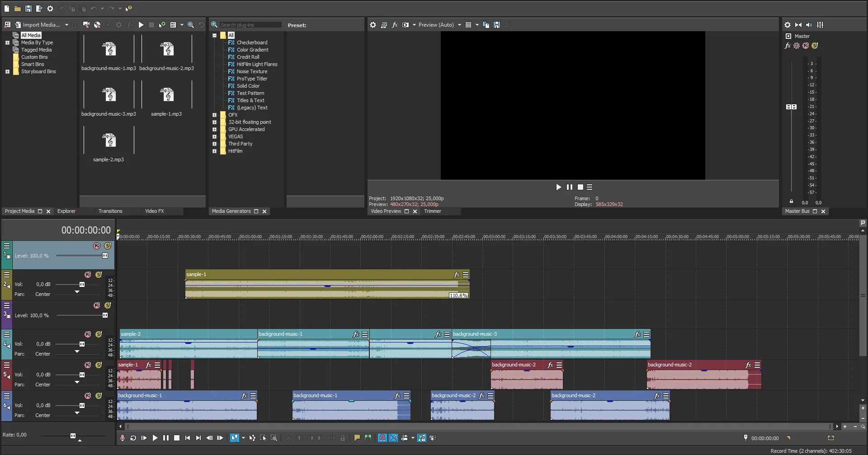
Task: Solo audio track 5
Action: (99, 365)
